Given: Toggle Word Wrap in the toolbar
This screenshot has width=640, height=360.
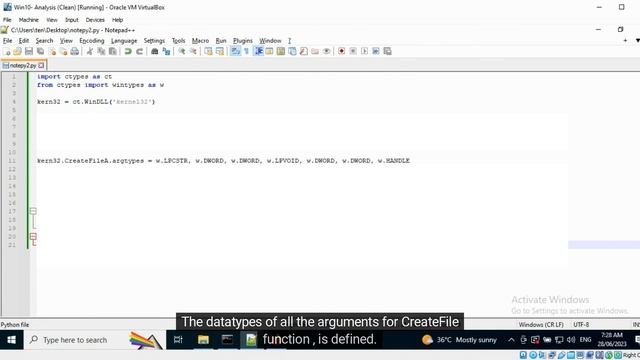Looking at the screenshot, I should coord(235,51).
